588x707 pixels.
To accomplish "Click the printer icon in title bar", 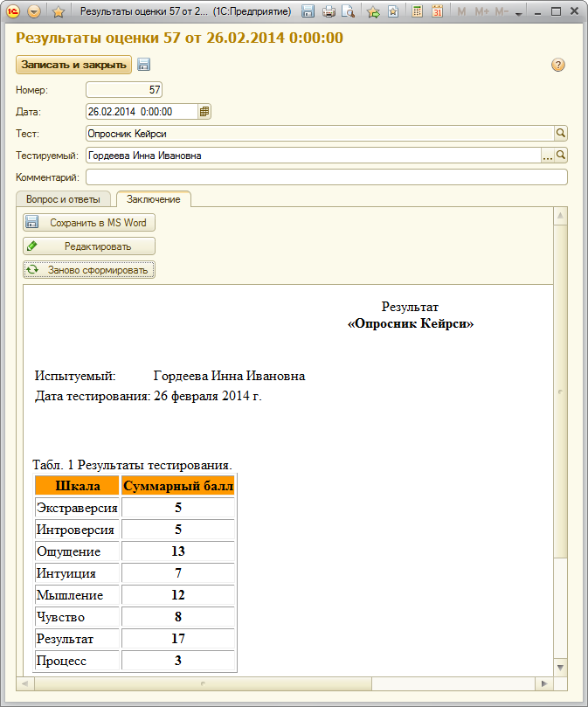I will pos(329,11).
